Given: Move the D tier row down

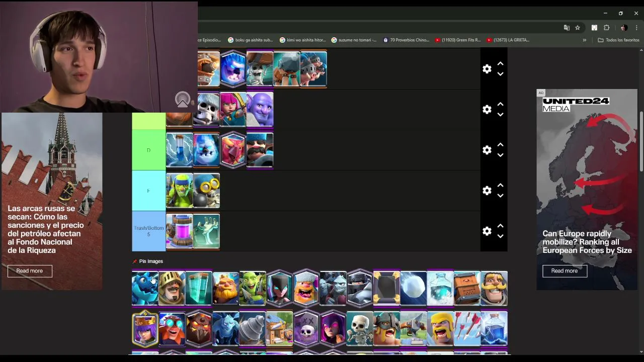Looking at the screenshot, I should [500, 155].
